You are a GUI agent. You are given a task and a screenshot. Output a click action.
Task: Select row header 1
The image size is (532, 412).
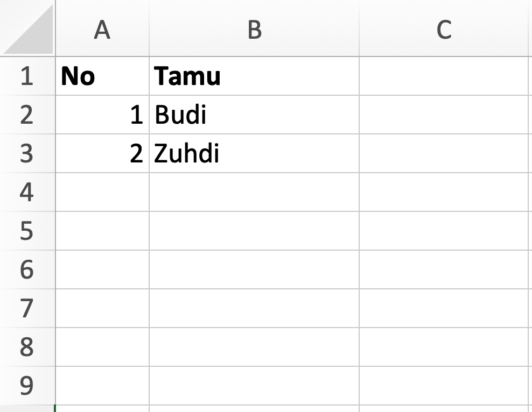27,75
